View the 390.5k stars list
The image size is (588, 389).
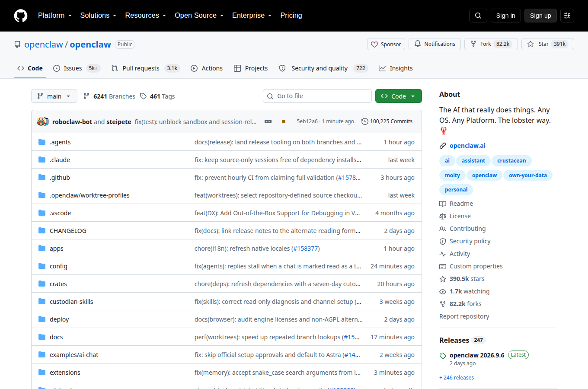pos(462,279)
